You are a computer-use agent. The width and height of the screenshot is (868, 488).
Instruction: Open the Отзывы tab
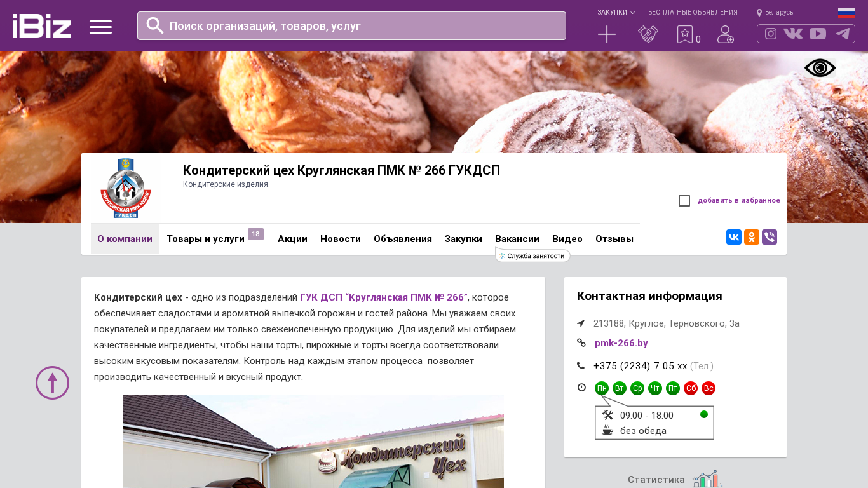coord(614,239)
